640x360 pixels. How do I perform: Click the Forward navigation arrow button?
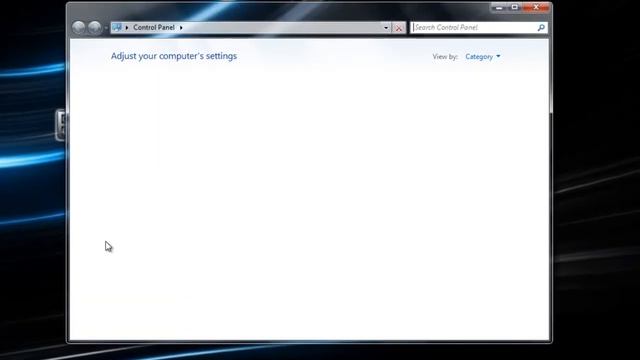pos(95,27)
